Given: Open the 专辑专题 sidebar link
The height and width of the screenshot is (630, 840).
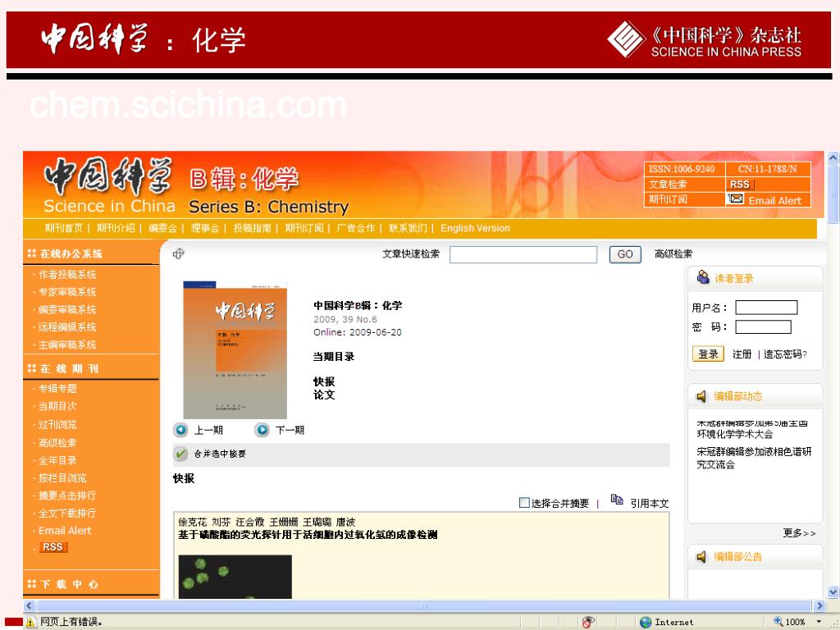Looking at the screenshot, I should click(57, 388).
